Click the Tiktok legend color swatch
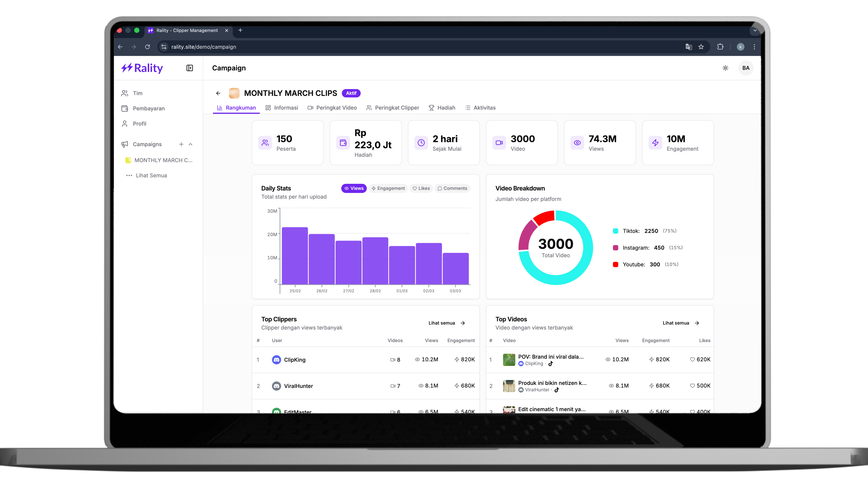The width and height of the screenshot is (868, 488). pyautogui.click(x=615, y=231)
